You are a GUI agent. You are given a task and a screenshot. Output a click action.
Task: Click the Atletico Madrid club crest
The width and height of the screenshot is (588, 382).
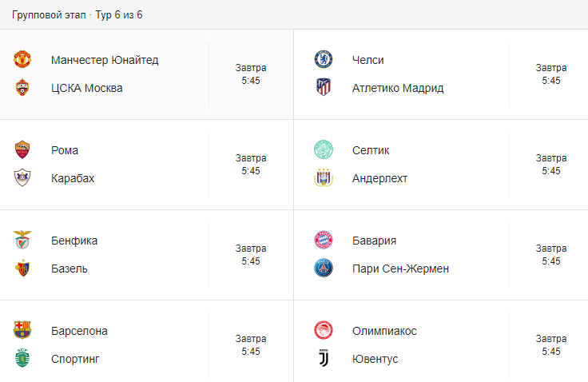(324, 88)
